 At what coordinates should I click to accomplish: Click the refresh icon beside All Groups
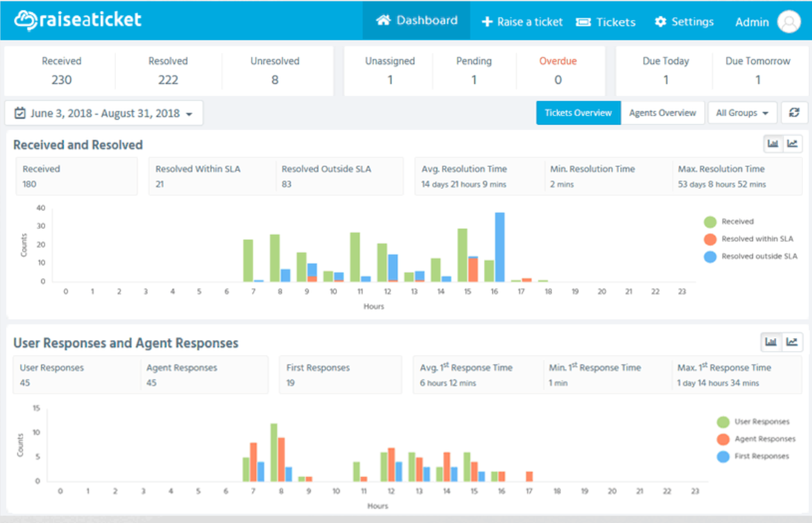(794, 113)
